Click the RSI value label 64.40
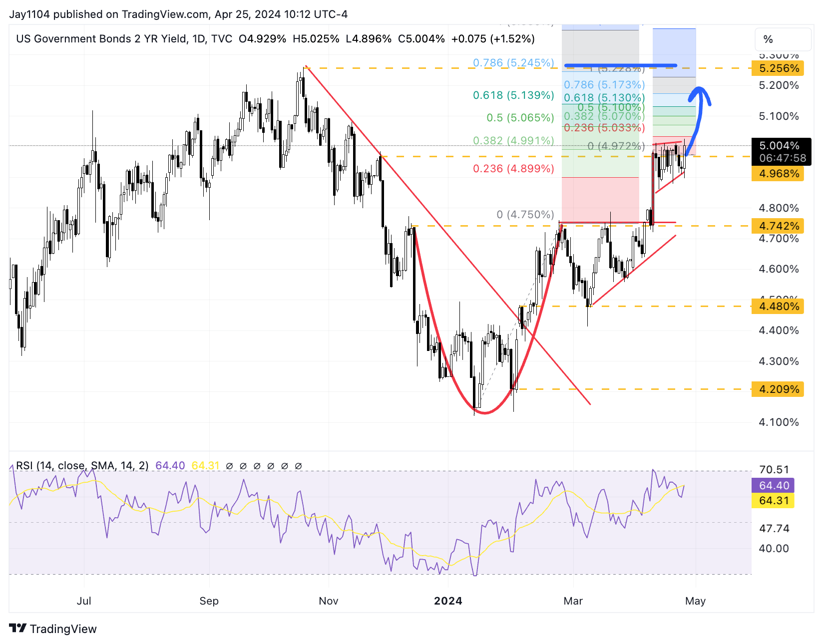 773,485
